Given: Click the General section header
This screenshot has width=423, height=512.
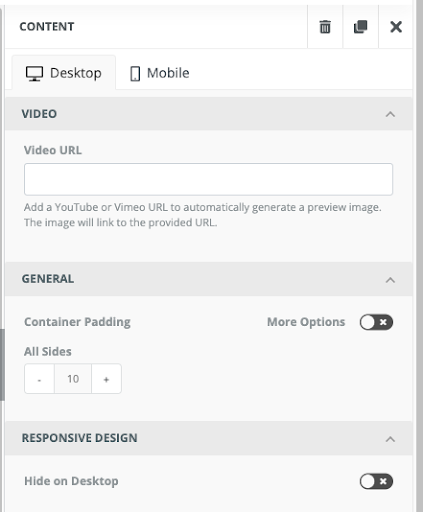Looking at the screenshot, I should tap(209, 279).
